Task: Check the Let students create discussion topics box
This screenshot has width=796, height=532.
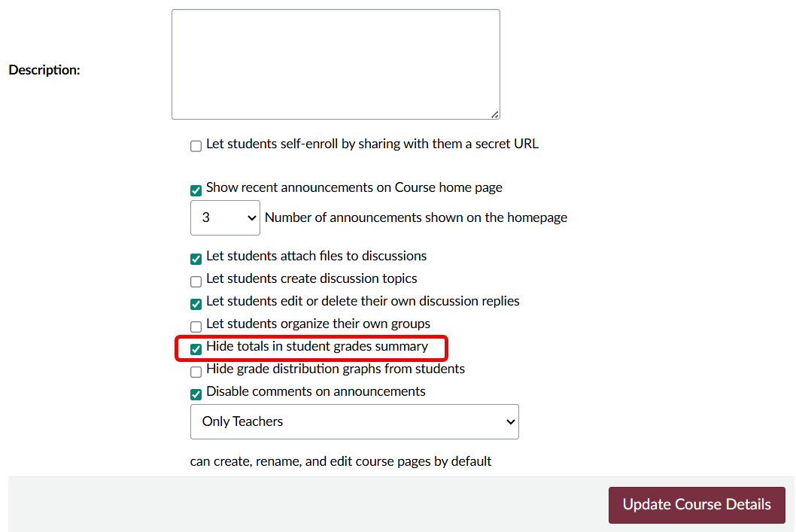Action: click(196, 281)
